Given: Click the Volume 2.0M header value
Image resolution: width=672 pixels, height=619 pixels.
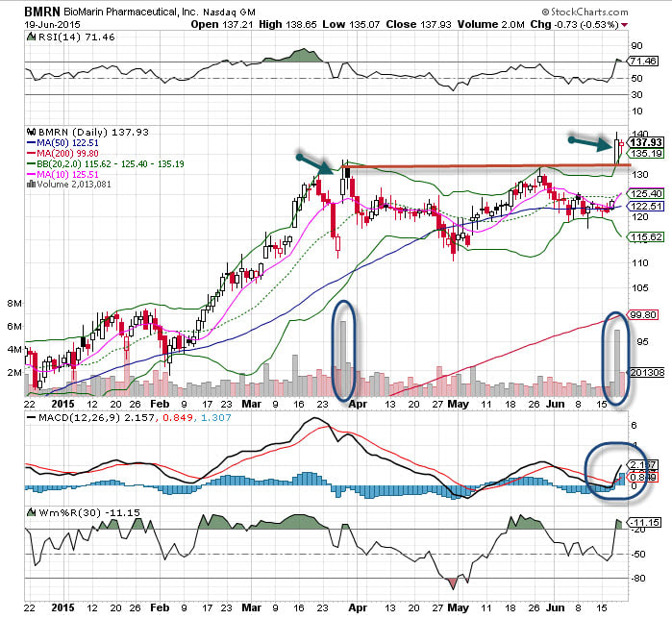Looking at the screenshot, I should pos(490,25).
